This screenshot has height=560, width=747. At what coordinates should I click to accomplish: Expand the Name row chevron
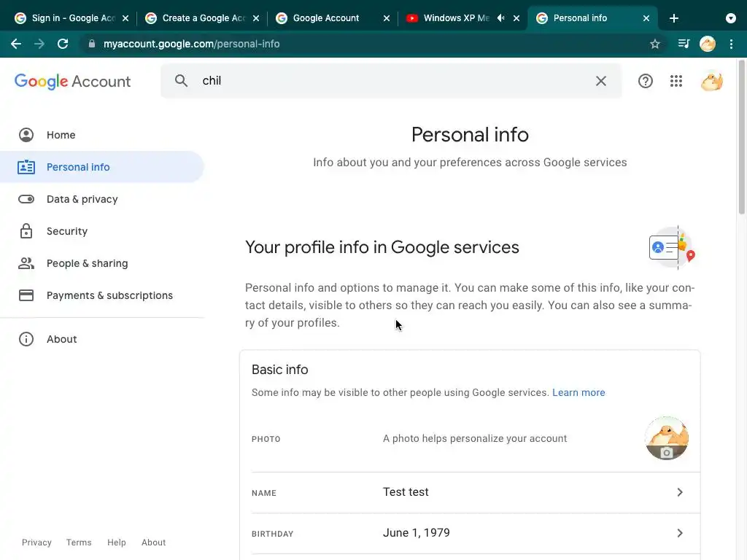click(x=679, y=492)
